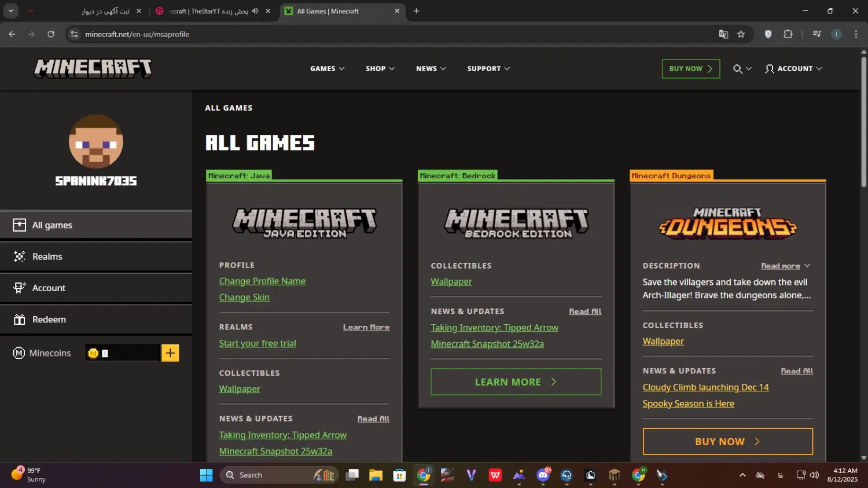
Task: Open the tab search dropdown arrow
Action: [10, 11]
